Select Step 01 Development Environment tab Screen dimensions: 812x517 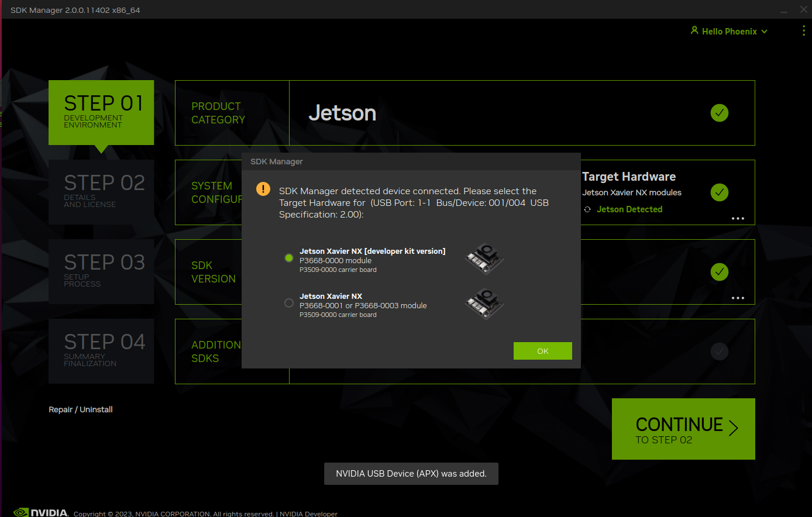(x=101, y=112)
